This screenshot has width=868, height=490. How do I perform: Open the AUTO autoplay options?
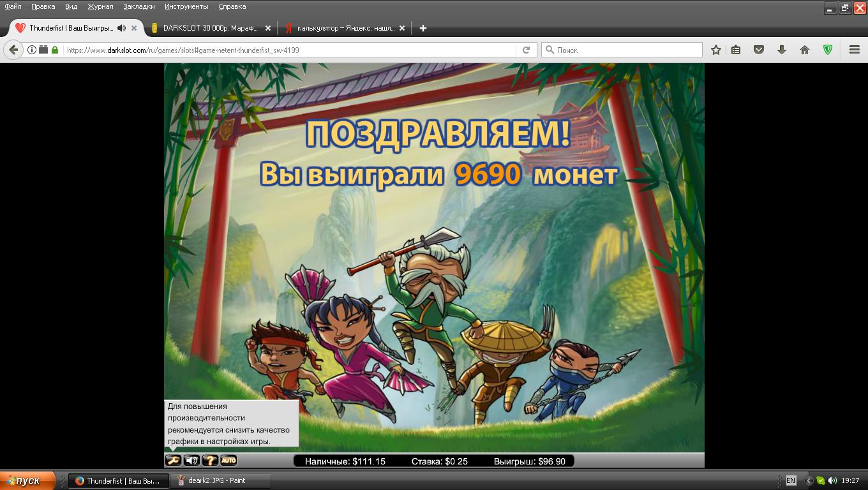coord(228,460)
